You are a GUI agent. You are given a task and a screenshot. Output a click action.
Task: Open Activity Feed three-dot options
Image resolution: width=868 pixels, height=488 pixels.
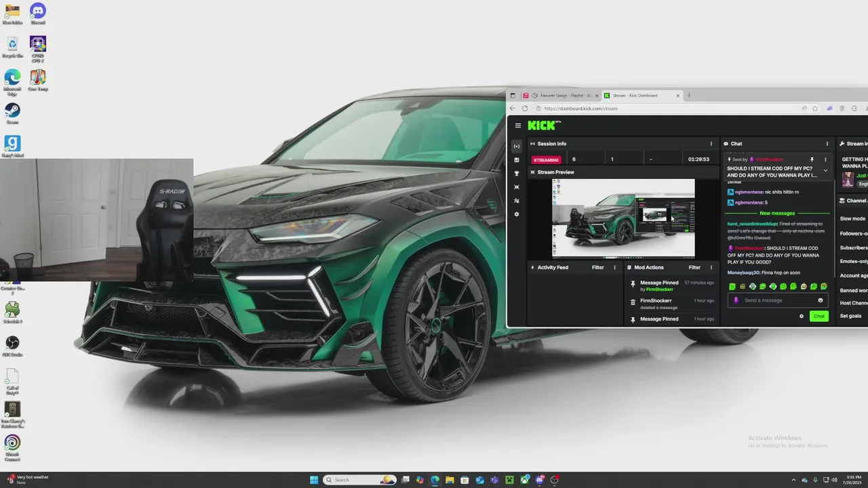coord(615,268)
